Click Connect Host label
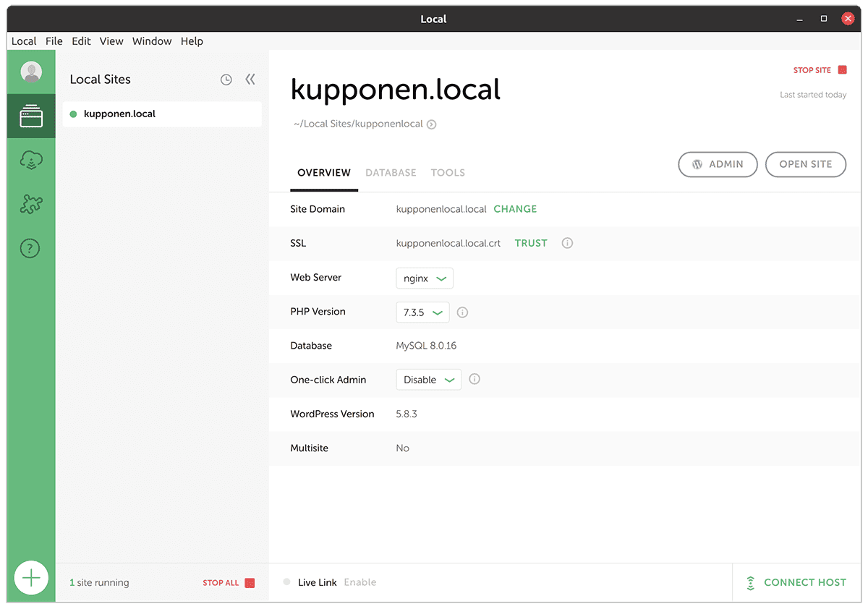 click(805, 582)
